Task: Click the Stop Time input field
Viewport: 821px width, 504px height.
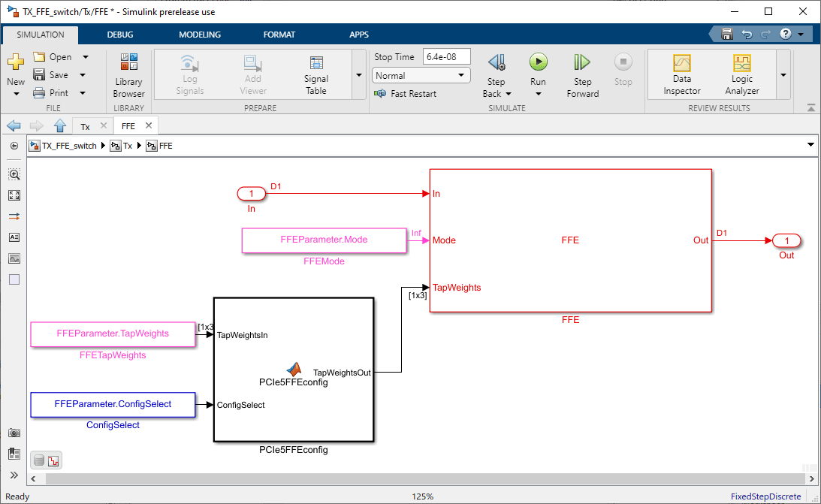Action: tap(447, 57)
